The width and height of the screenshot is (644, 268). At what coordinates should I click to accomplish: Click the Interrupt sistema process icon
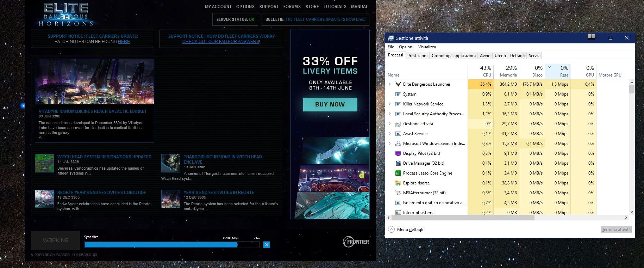(398, 212)
